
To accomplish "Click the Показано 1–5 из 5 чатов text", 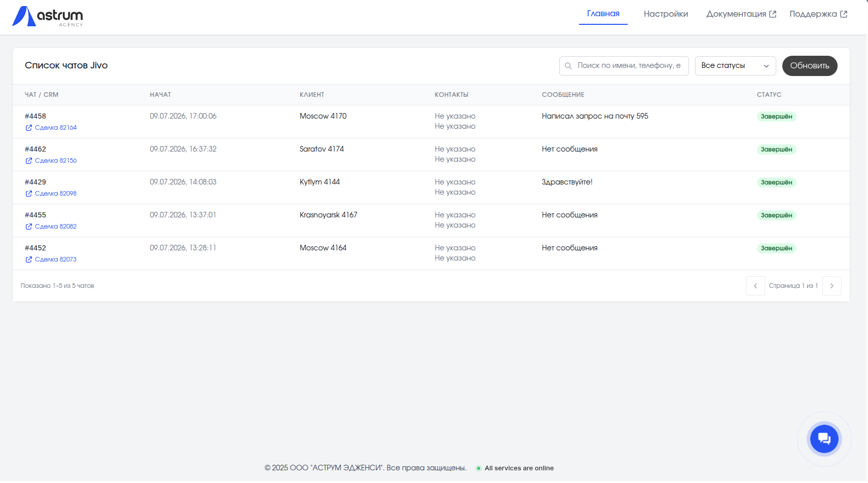I will click(x=57, y=286).
